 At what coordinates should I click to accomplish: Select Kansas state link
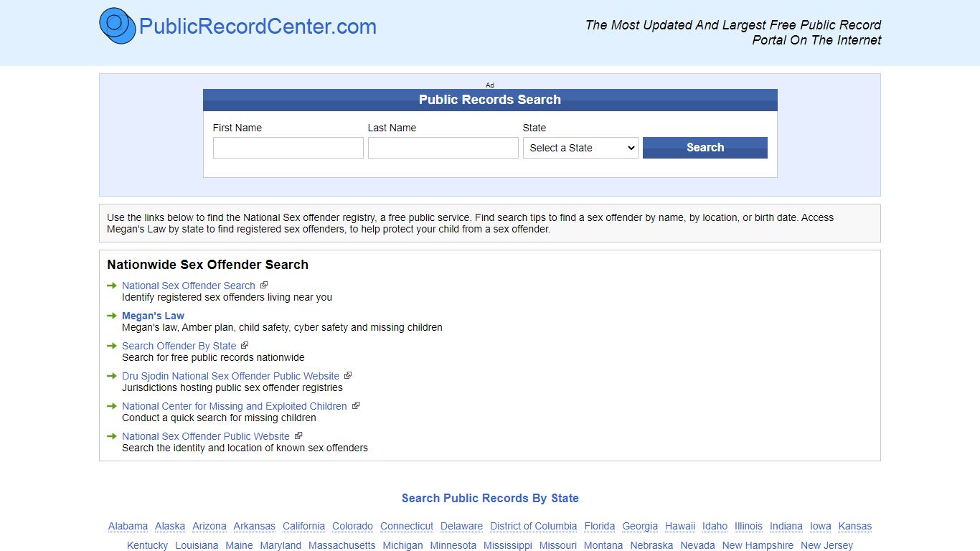click(855, 526)
